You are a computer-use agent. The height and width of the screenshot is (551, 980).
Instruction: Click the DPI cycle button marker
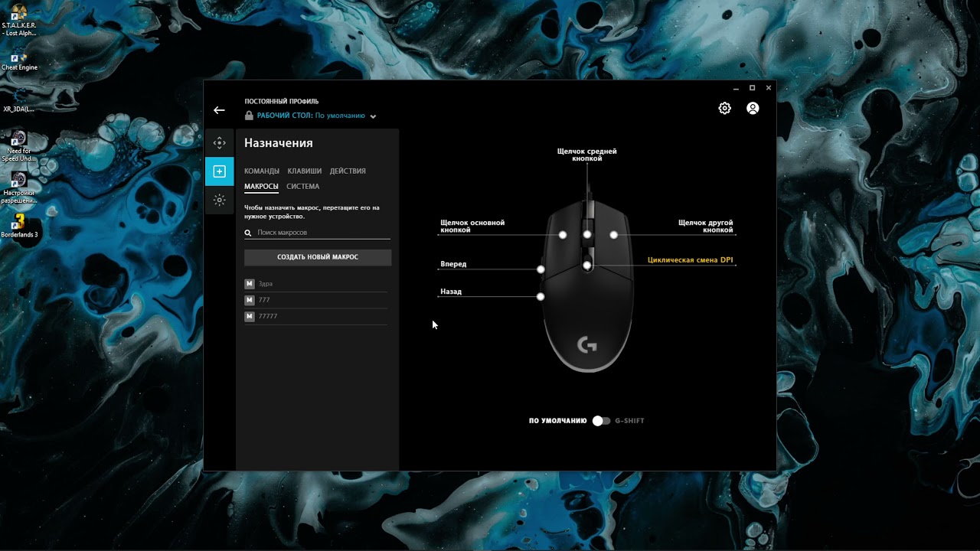(587, 266)
